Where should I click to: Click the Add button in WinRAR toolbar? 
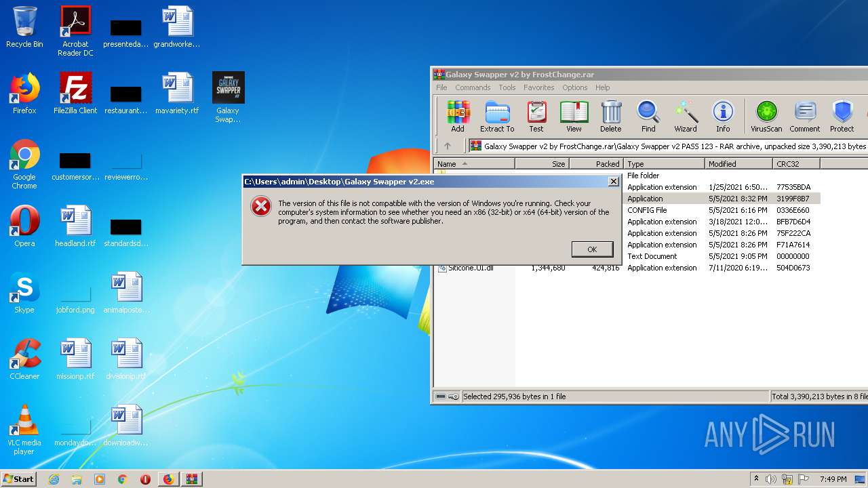458,116
